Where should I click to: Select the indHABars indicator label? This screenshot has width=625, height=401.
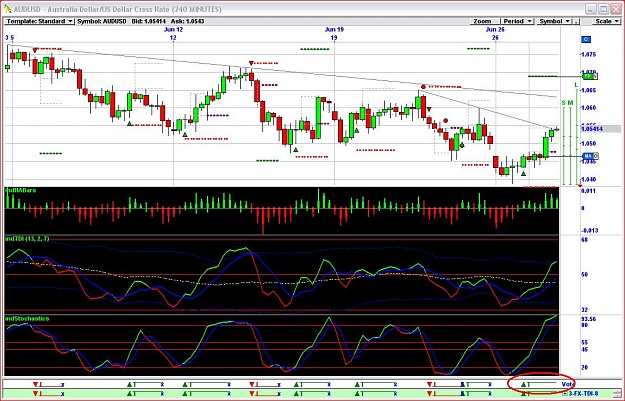point(21,191)
